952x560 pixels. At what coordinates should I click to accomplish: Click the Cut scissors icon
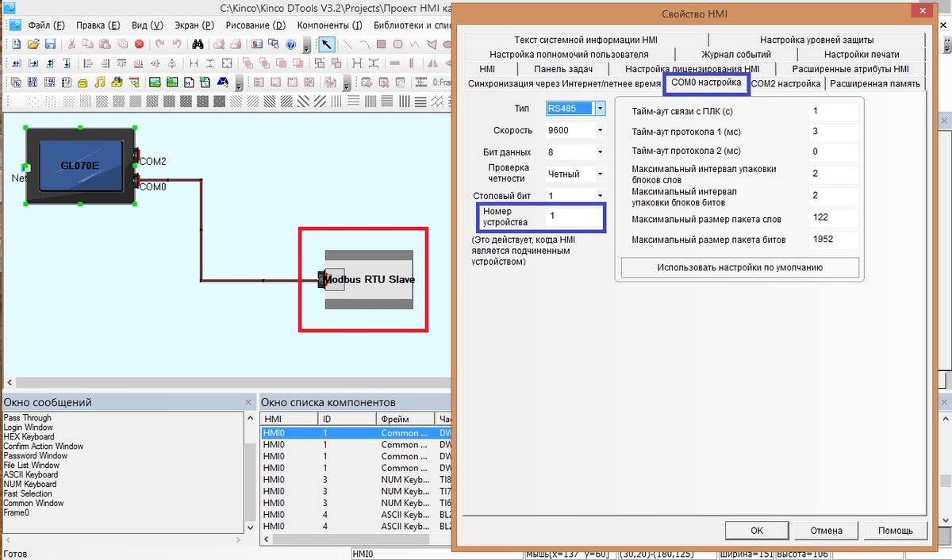tap(71, 44)
